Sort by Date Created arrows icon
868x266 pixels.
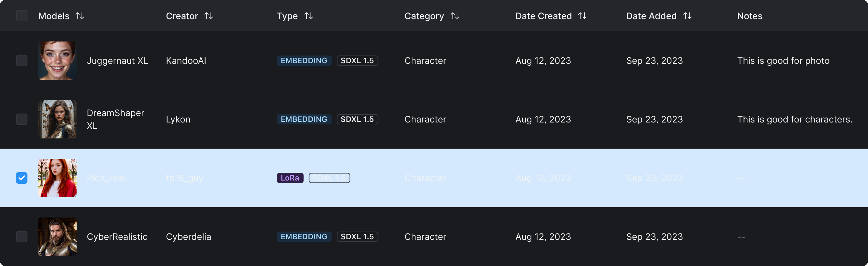tap(582, 16)
